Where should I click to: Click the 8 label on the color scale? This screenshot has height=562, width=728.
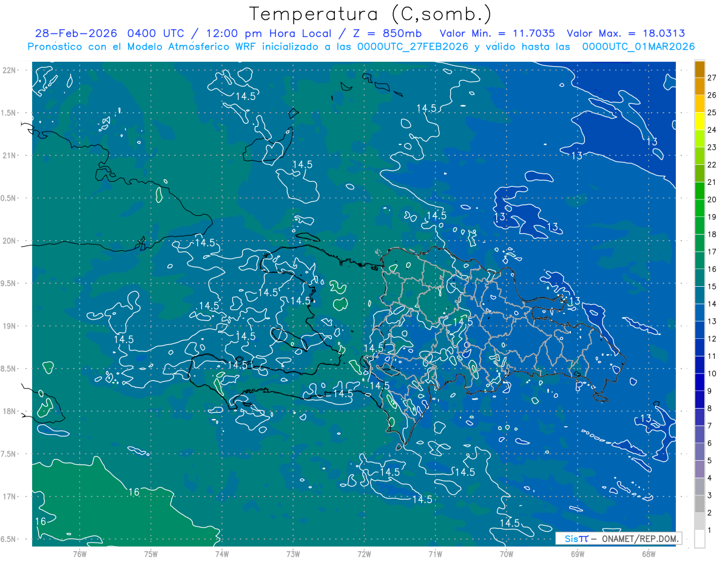tap(710, 408)
